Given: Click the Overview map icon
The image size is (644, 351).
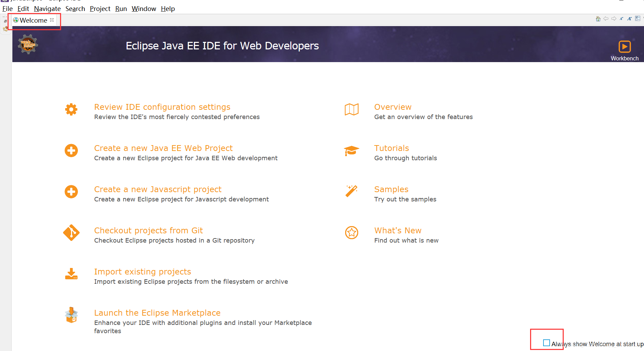Looking at the screenshot, I should [352, 109].
